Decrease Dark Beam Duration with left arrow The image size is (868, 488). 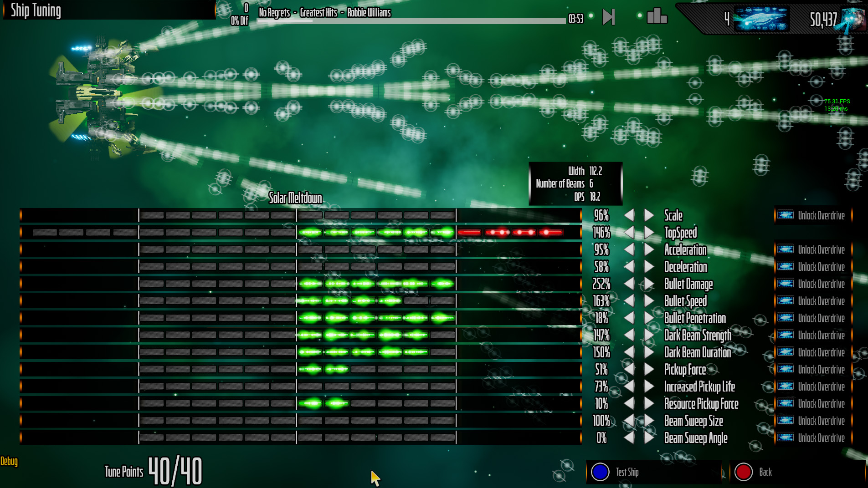pos(629,352)
